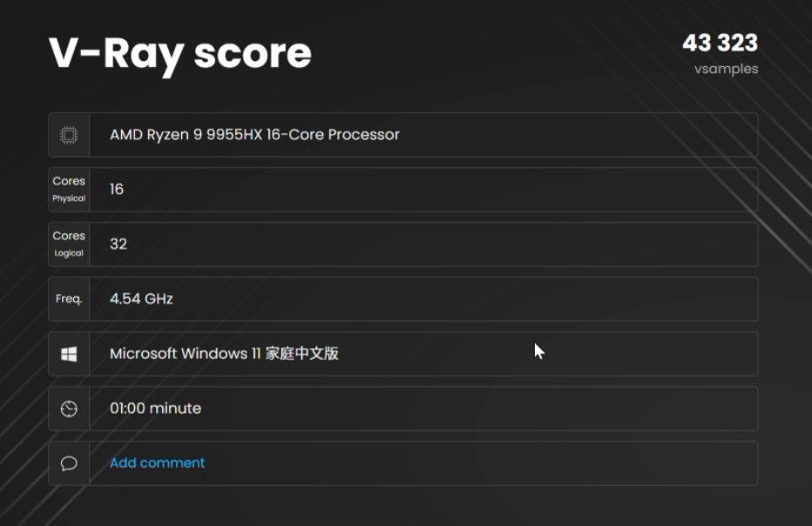The width and height of the screenshot is (812, 526).
Task: Click the vsamples unit label
Action: [x=726, y=69]
